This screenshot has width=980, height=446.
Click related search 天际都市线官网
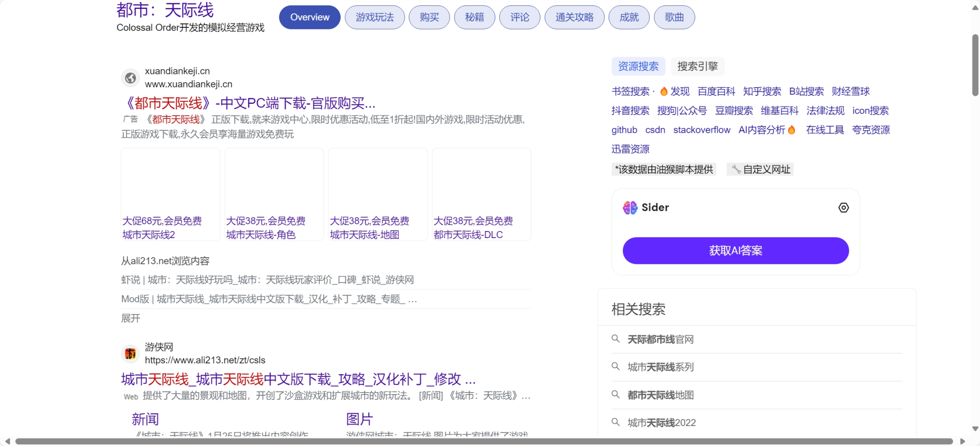pyautogui.click(x=661, y=339)
